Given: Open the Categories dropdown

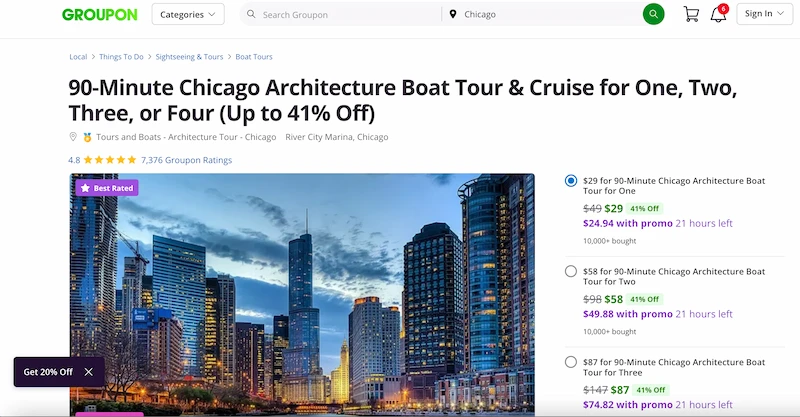Looking at the screenshot, I should [188, 14].
